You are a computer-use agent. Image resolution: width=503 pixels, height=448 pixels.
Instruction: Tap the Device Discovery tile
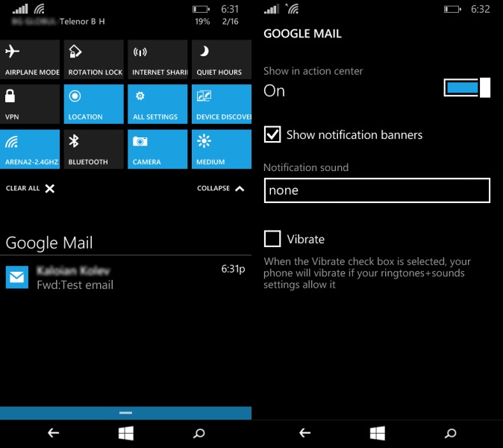click(222, 104)
